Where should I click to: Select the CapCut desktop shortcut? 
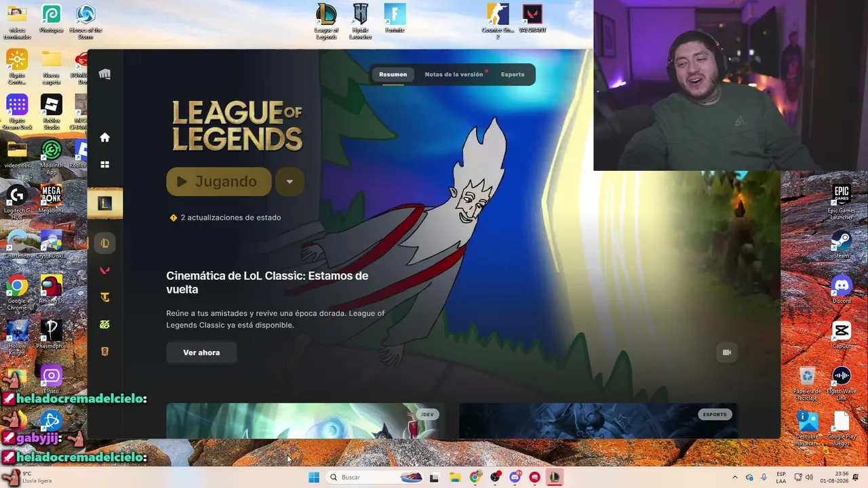[842, 335]
